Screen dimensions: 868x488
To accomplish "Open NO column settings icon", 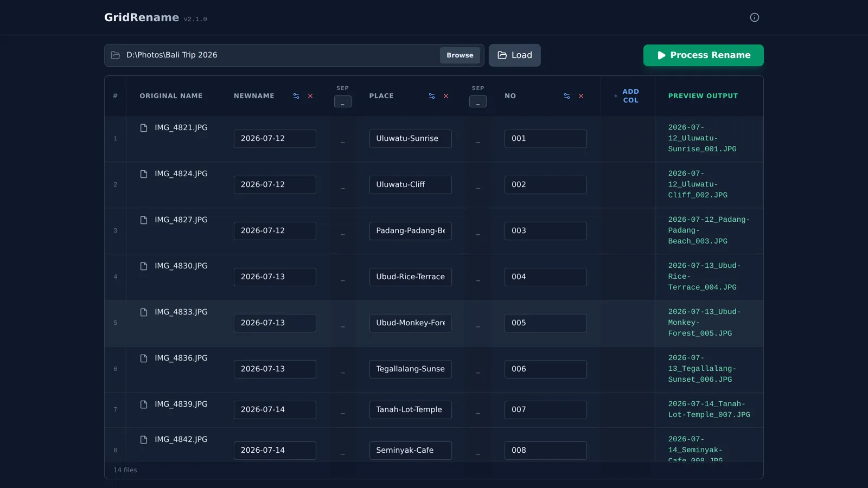I will (567, 96).
